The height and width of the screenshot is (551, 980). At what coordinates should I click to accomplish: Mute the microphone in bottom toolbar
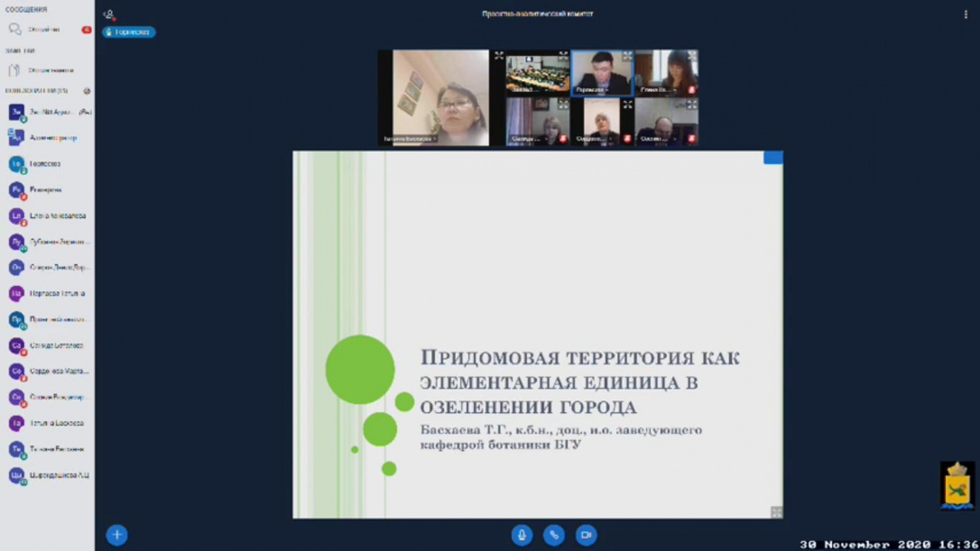coord(522,535)
